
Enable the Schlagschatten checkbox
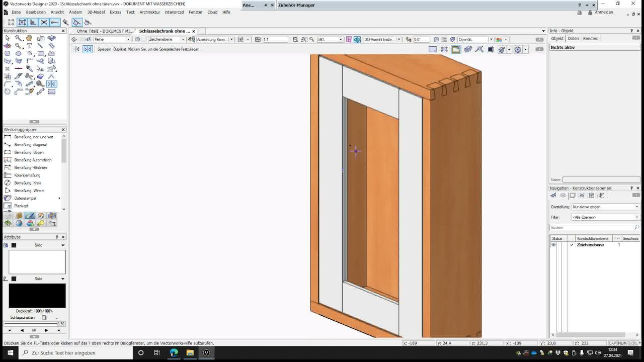pyautogui.click(x=44, y=317)
